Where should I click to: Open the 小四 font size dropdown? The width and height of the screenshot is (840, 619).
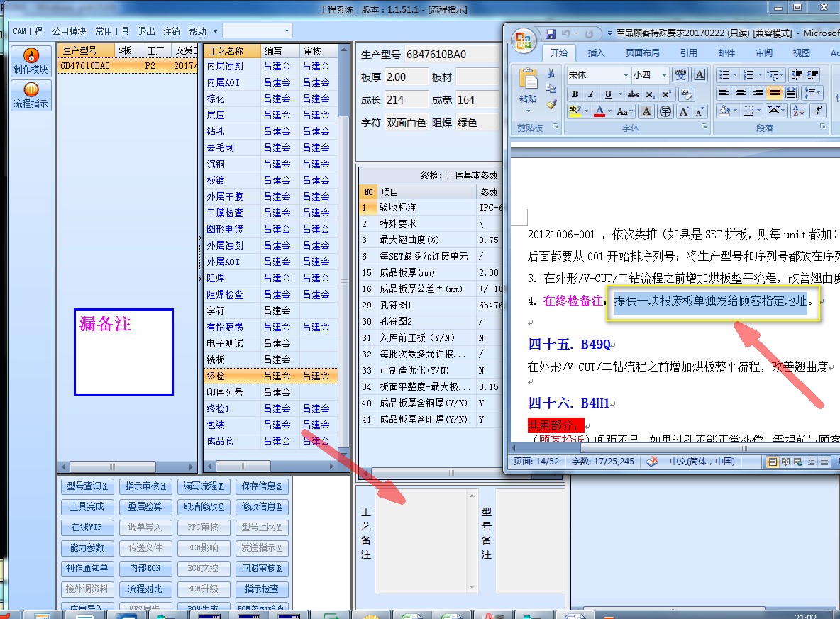coord(664,75)
